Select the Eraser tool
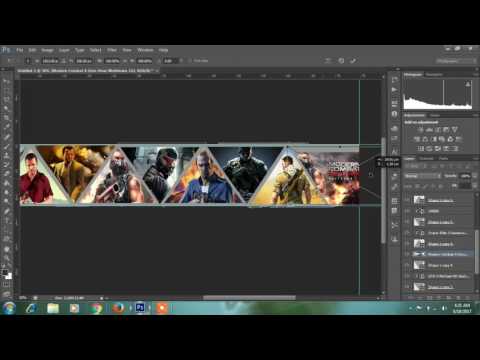The height and width of the screenshot is (360, 480). tap(7, 174)
